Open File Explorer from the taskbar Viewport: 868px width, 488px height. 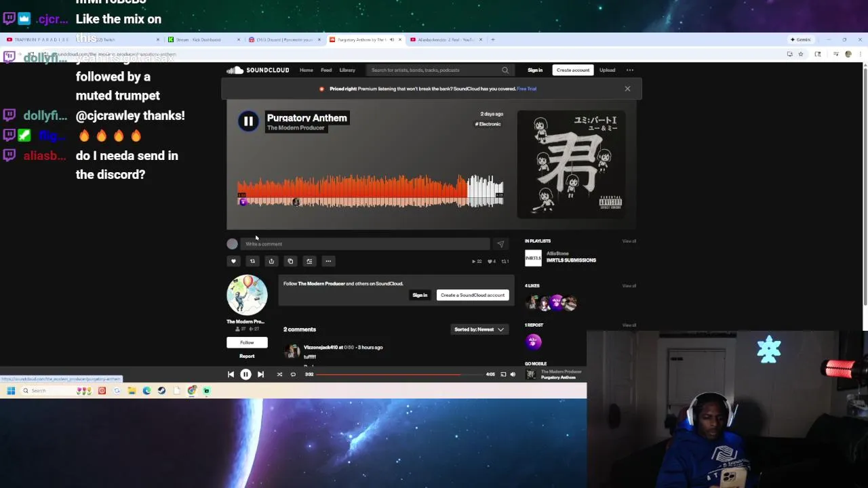[x=132, y=390]
